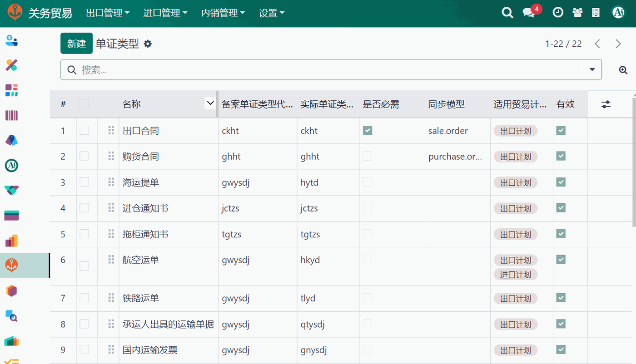Open the sidebar handshake app icon
This screenshot has height=364, width=636.
point(11,190)
